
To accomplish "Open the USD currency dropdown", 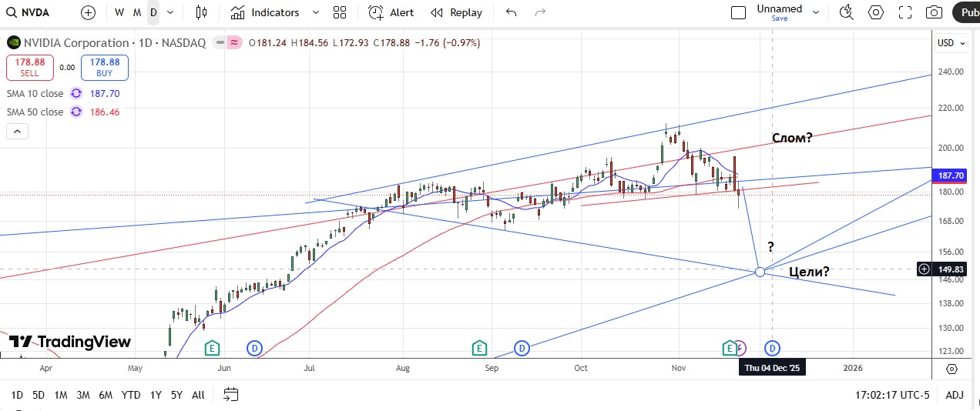I will (948, 43).
